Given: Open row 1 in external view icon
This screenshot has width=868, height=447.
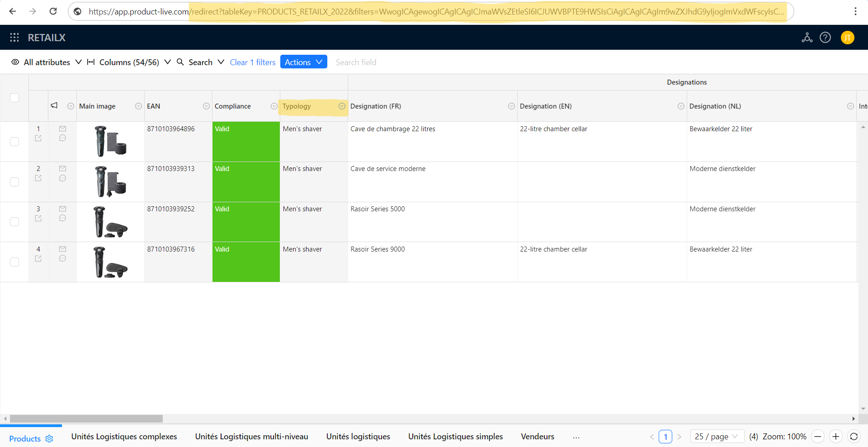Looking at the screenshot, I should [38, 138].
